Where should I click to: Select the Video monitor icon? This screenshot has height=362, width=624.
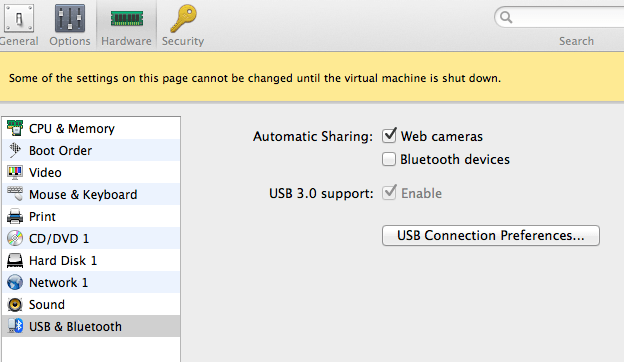15,172
